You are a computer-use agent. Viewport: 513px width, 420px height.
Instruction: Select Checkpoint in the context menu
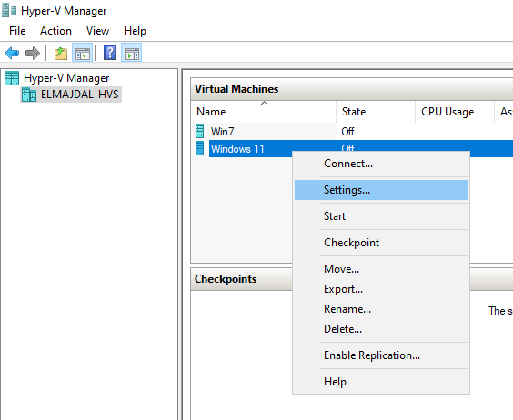(x=381, y=243)
